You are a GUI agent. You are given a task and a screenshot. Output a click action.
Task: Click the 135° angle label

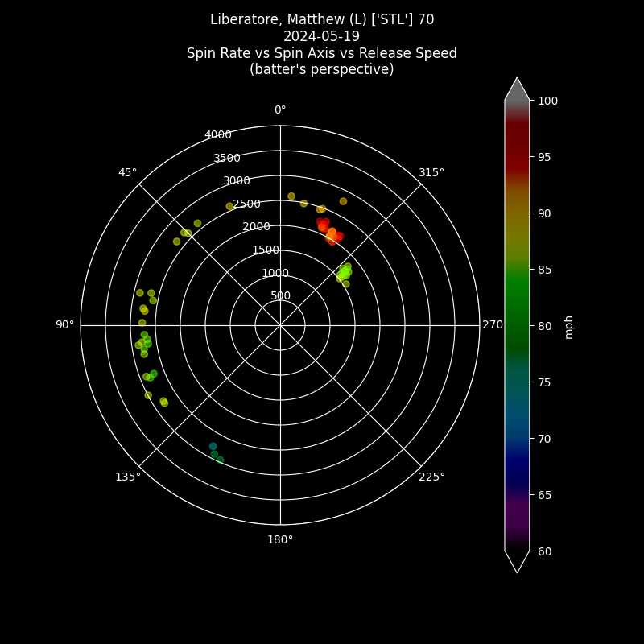click(x=128, y=477)
